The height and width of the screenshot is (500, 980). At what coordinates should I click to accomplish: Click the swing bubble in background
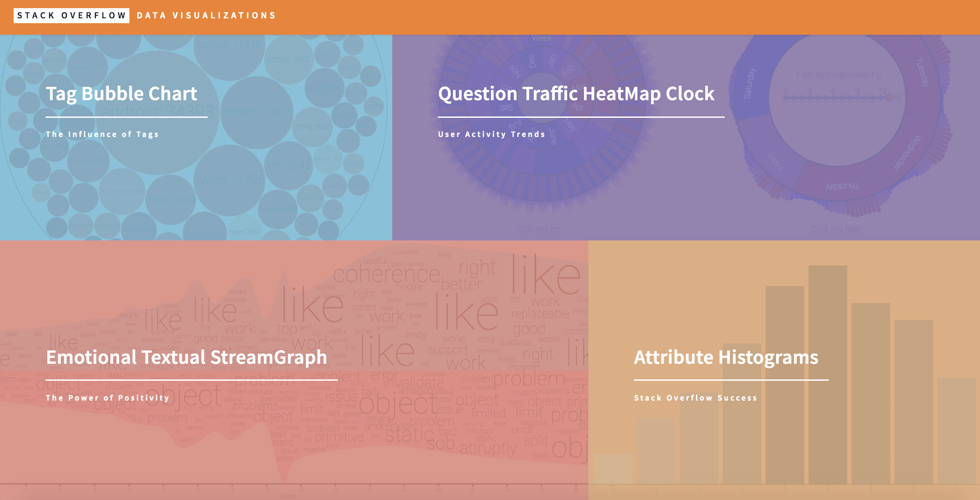(x=229, y=180)
